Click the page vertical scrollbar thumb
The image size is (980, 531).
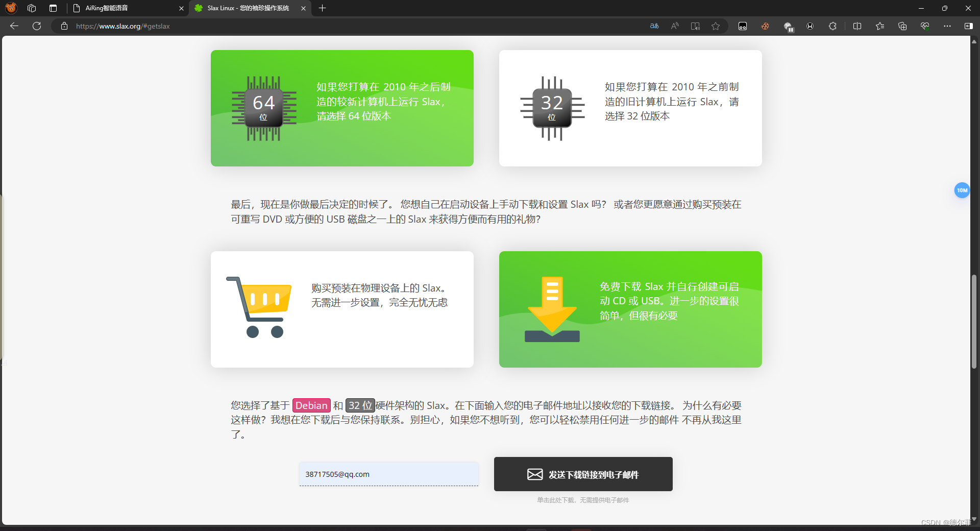974,322
